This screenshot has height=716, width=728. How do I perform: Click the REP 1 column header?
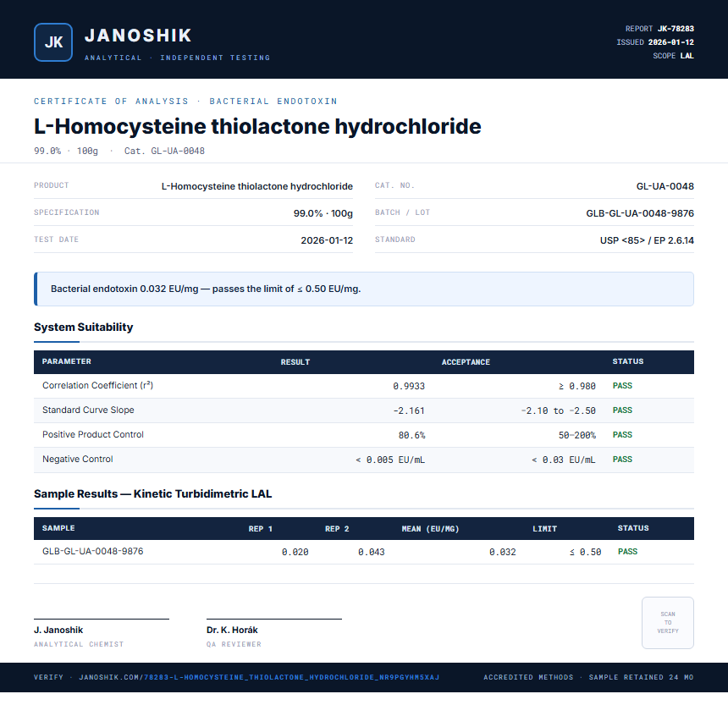pos(261,529)
